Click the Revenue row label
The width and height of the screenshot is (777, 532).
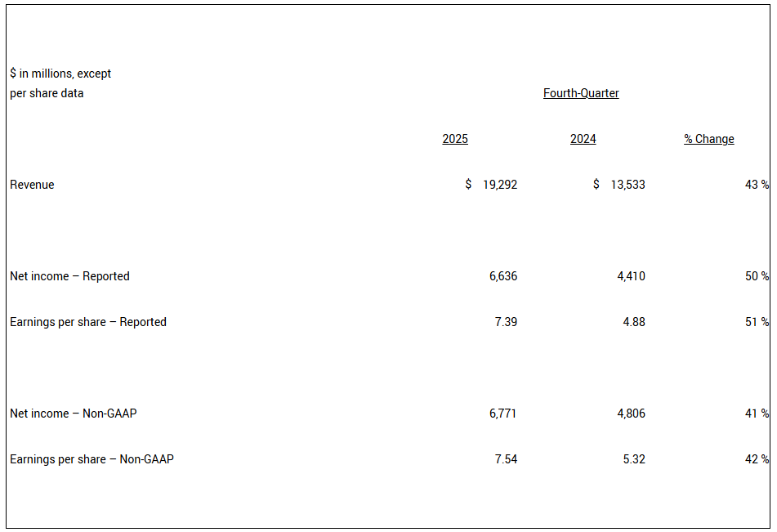32,185
